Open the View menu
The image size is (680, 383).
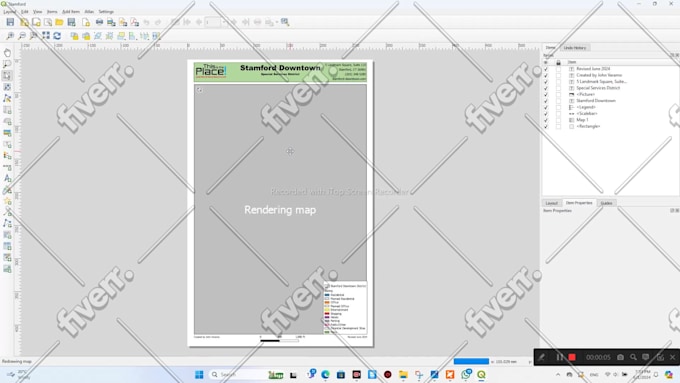click(x=38, y=12)
